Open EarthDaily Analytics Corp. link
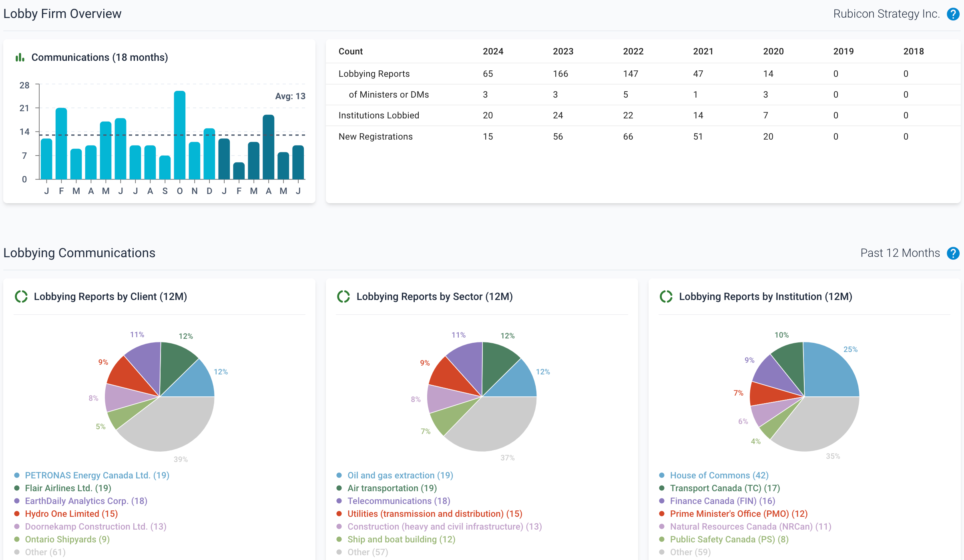The image size is (964, 560). tap(86, 501)
